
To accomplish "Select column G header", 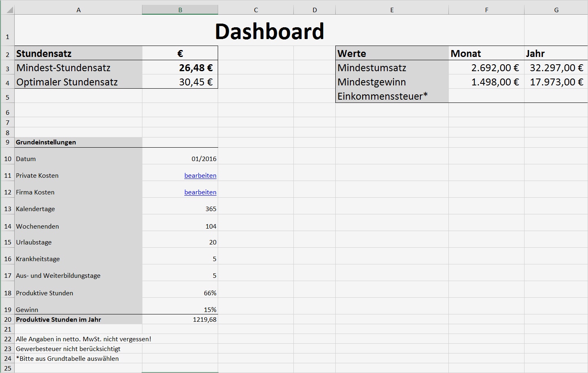I will click(x=556, y=10).
